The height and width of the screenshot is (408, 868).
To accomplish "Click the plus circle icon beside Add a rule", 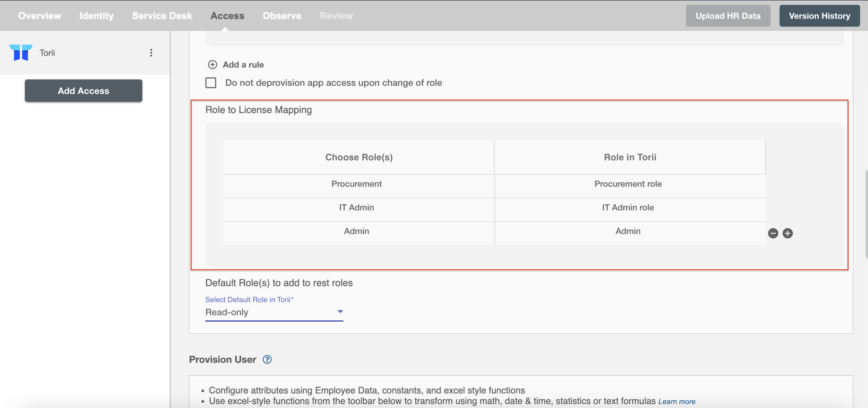I will pyautogui.click(x=212, y=64).
